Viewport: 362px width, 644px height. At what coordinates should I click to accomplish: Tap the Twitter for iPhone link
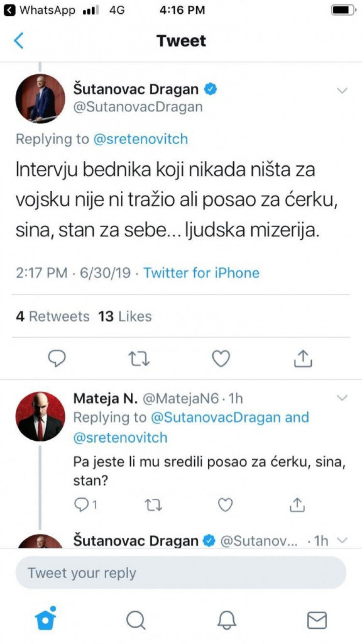coord(201,273)
